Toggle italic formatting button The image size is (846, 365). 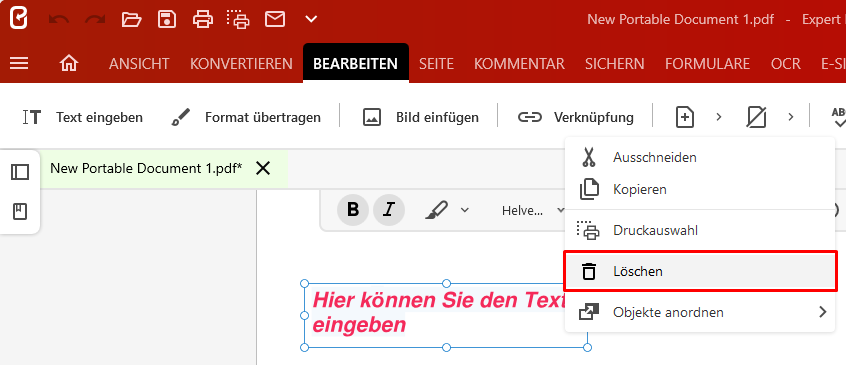click(x=389, y=210)
